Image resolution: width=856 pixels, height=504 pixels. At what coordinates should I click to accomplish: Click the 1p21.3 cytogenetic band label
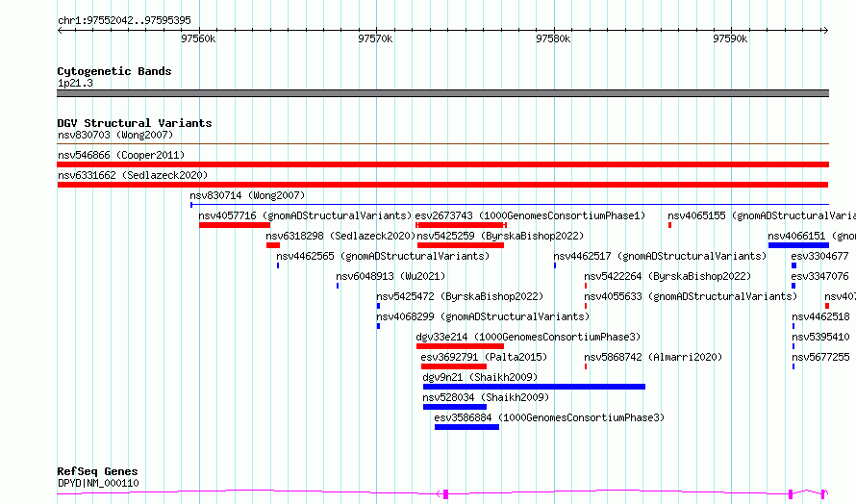tap(75, 84)
